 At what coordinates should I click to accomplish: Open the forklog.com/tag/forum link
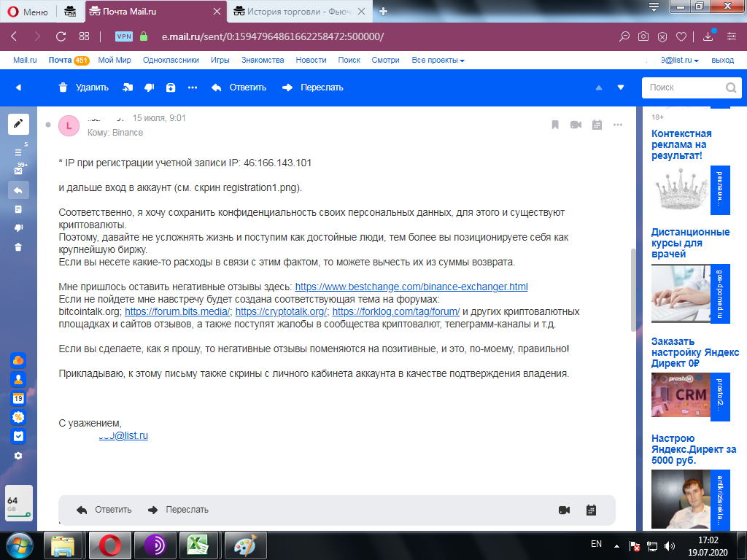(396, 311)
